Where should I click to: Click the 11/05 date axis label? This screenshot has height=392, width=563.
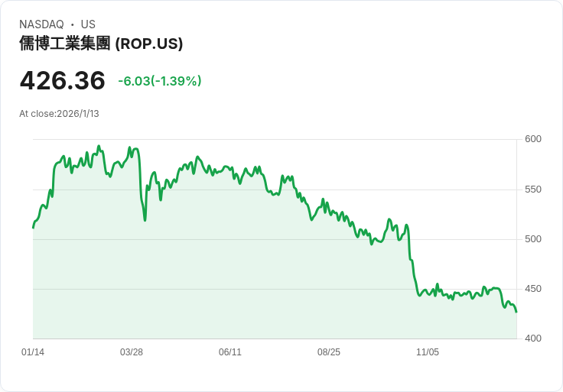(x=428, y=352)
